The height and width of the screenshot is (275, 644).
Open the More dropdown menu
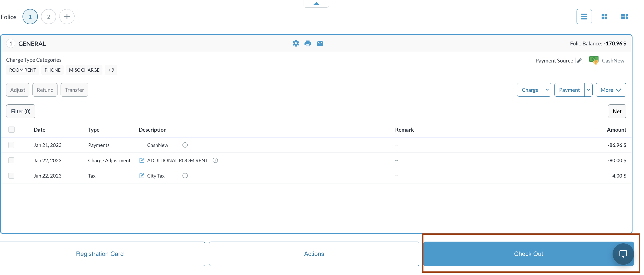click(x=611, y=90)
